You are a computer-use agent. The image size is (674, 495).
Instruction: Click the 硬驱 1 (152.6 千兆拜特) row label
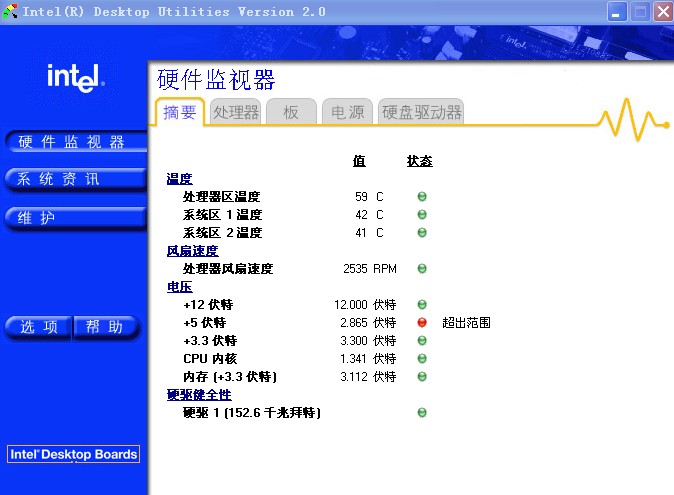point(251,413)
